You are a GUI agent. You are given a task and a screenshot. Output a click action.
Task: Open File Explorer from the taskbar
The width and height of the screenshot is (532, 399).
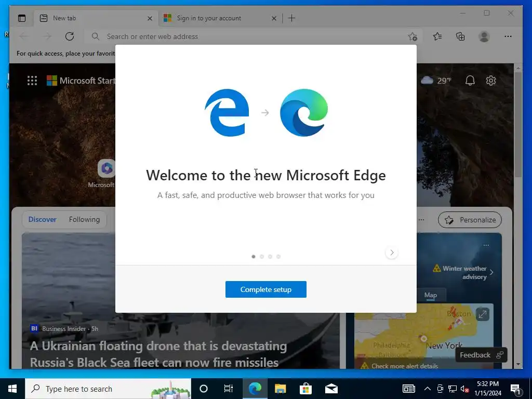(280, 389)
